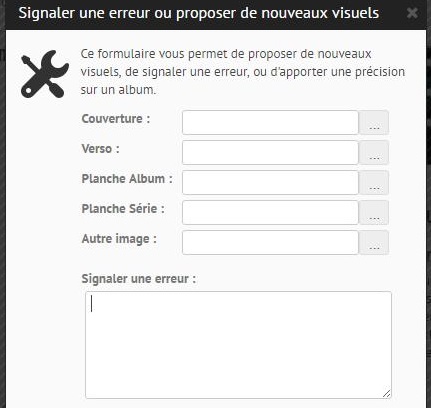
Task: Select the Verso file path field
Action: pos(270,153)
